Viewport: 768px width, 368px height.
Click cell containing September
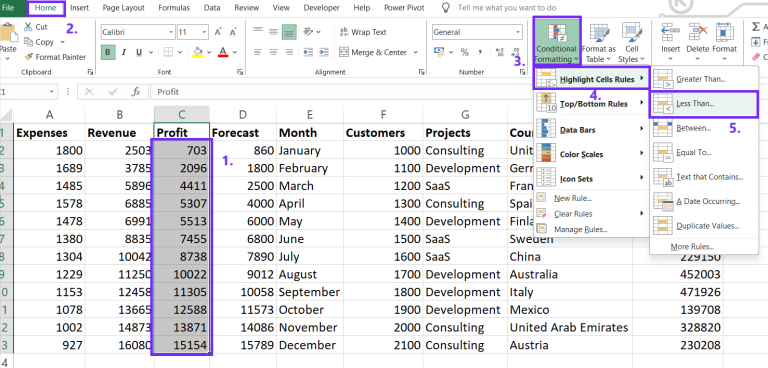click(310, 292)
